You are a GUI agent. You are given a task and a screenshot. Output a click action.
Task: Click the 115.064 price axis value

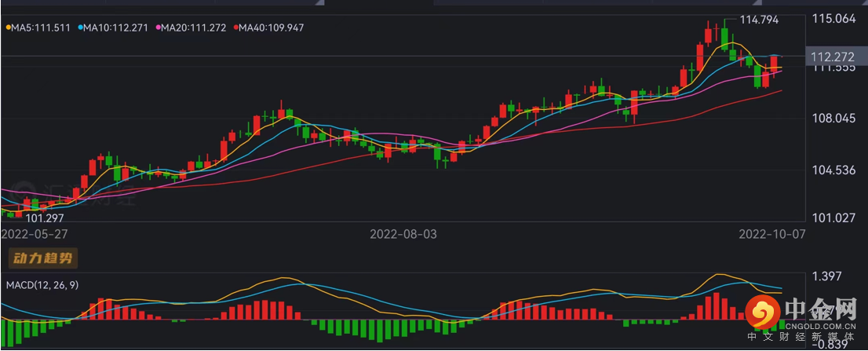tap(833, 20)
